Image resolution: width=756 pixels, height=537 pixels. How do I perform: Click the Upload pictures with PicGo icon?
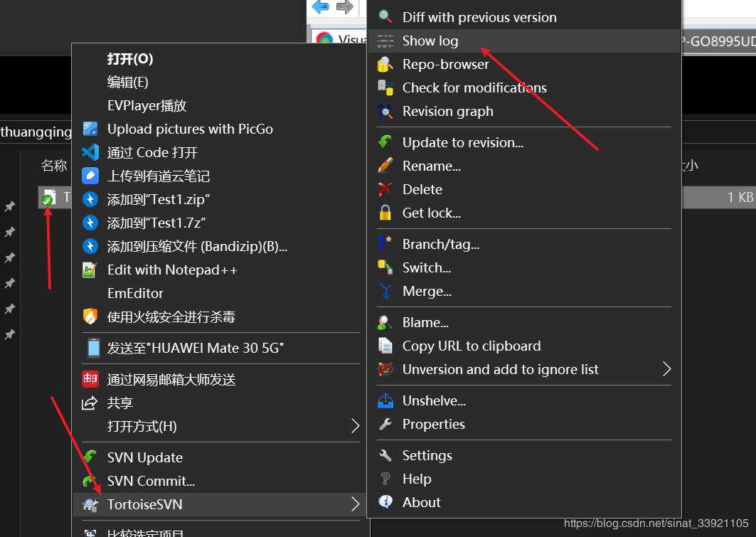coord(90,129)
